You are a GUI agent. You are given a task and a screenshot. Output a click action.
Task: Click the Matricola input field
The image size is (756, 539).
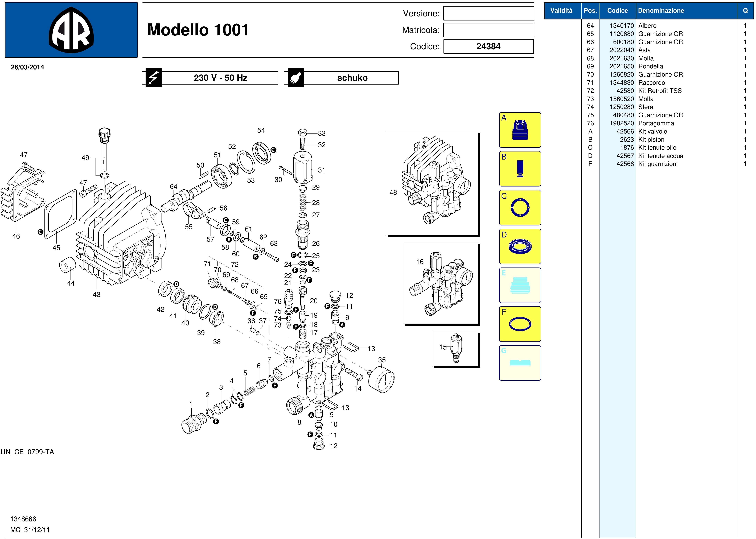tap(488, 30)
